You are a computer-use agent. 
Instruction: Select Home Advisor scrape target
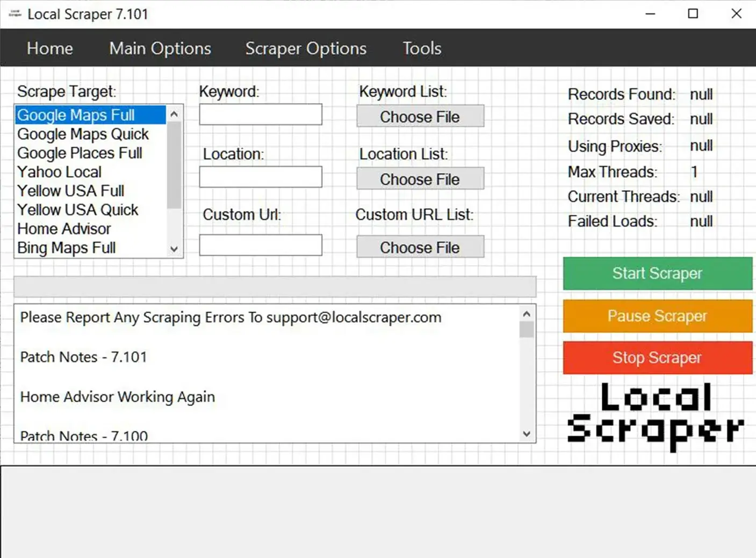pyautogui.click(x=91, y=229)
